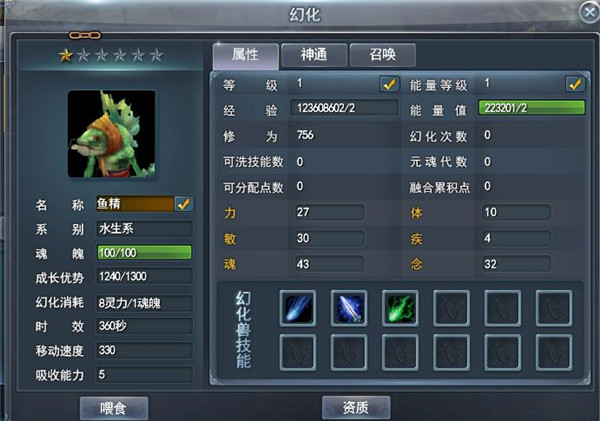The height and width of the screenshot is (421, 600).
Task: Toggle the checkmark next to 能量等级
Action: click(575, 84)
